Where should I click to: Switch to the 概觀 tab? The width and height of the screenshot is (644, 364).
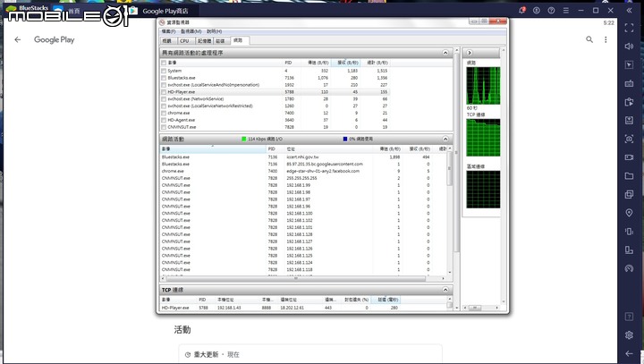167,40
